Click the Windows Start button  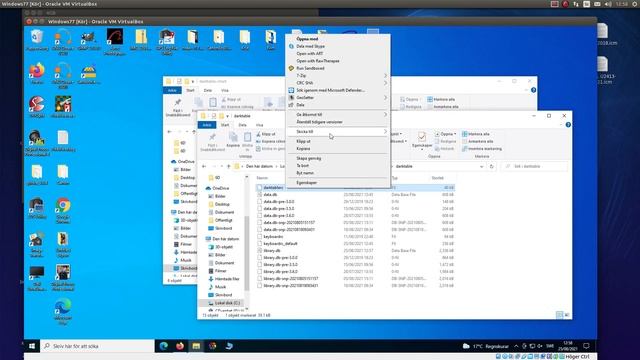[32, 346]
